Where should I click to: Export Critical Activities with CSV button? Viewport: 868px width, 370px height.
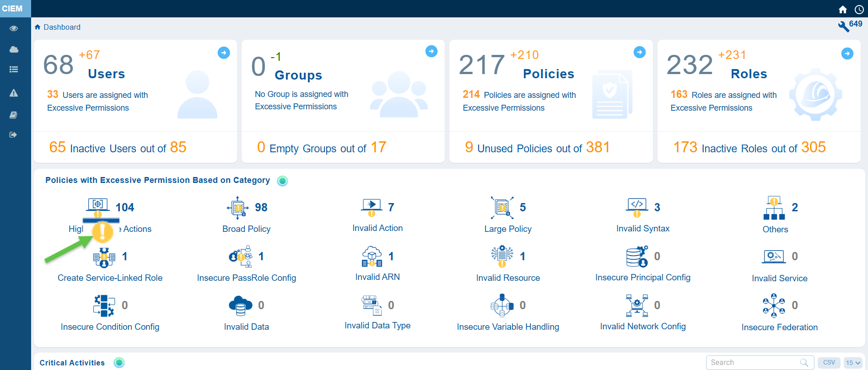point(829,363)
